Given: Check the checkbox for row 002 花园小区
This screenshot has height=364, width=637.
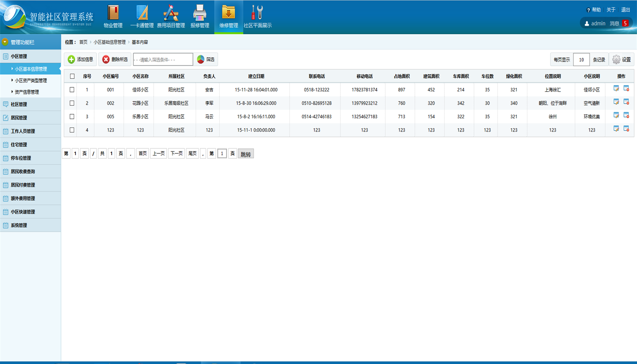Looking at the screenshot, I should tap(72, 103).
